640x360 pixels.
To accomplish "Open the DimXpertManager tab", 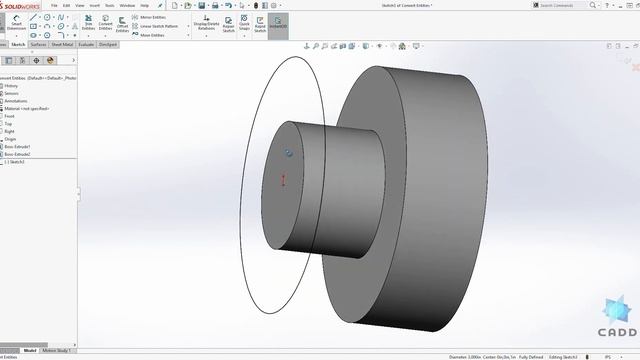I will pyautogui.click(x=36, y=60).
